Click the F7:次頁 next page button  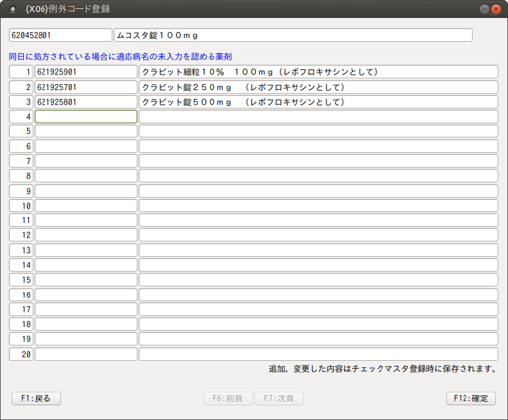point(279,398)
